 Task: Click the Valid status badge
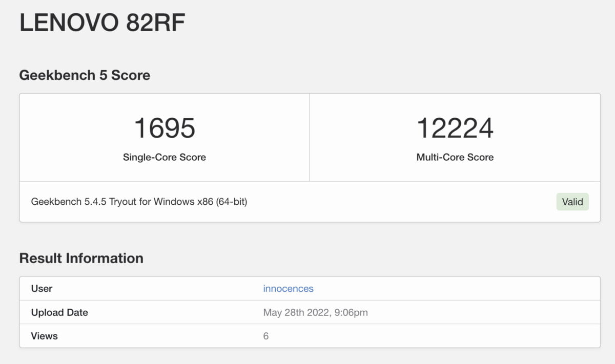click(572, 202)
